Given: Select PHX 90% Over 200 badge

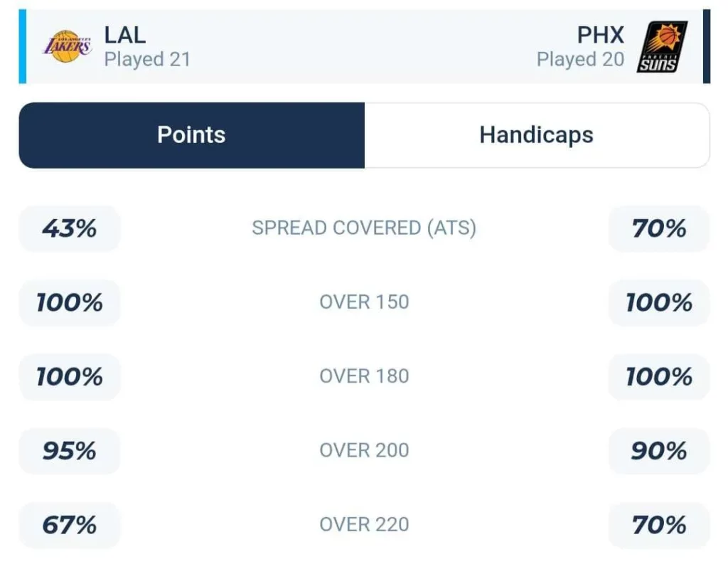Looking at the screenshot, I should [x=659, y=451].
